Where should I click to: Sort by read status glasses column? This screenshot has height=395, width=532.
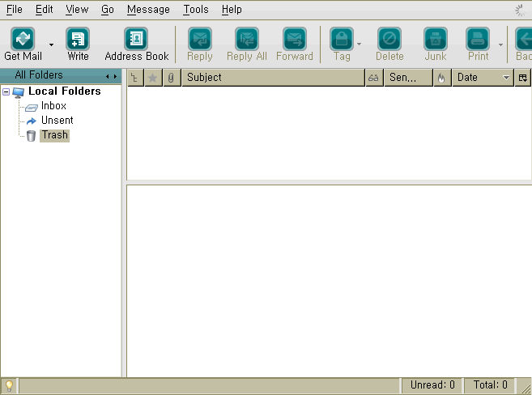tap(374, 78)
